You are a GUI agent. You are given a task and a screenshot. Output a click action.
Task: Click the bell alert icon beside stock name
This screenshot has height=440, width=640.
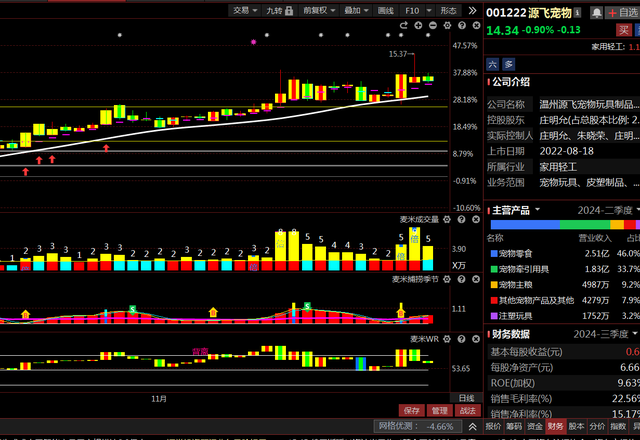tap(597, 13)
